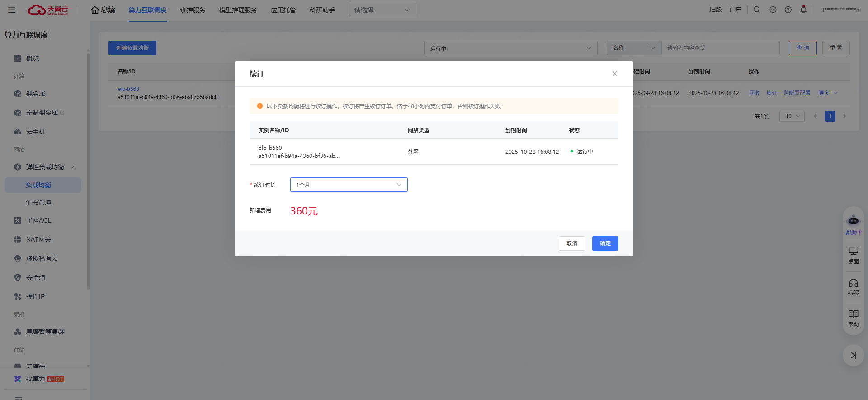
Task: Expand the running status filter dropdown
Action: [x=510, y=48]
